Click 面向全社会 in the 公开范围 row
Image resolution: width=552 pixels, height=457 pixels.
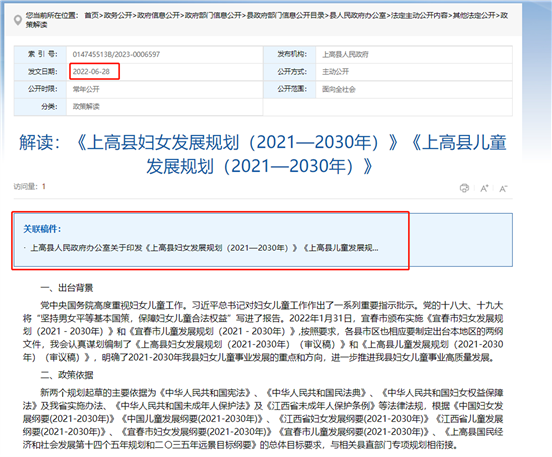[x=339, y=89]
